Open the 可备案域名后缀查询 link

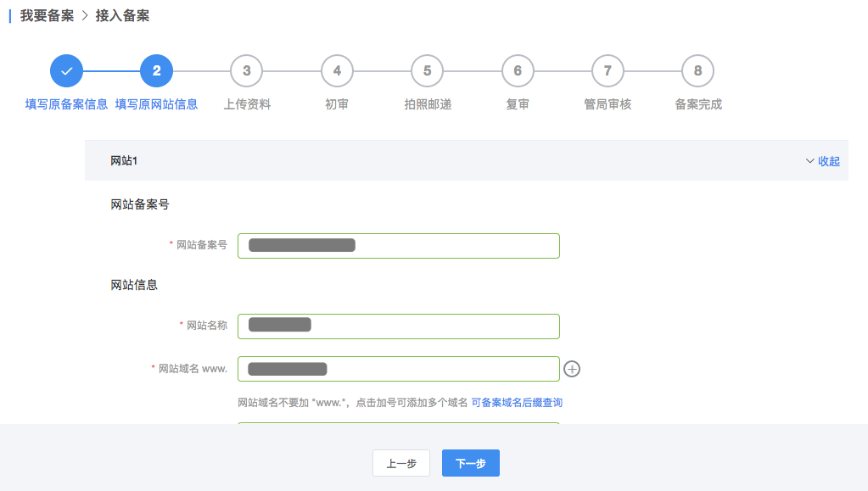[517, 402]
